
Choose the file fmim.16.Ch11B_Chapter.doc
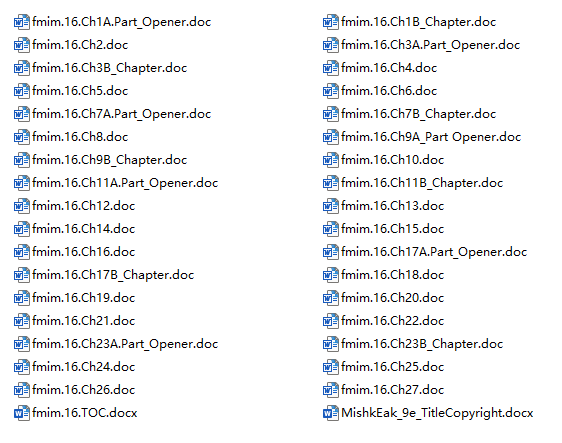pos(422,183)
